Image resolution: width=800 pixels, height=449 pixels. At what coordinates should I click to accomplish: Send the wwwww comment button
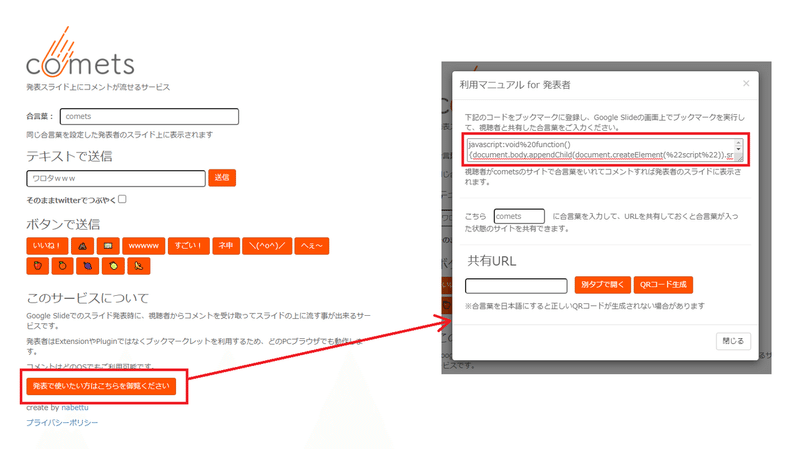pyautogui.click(x=143, y=246)
